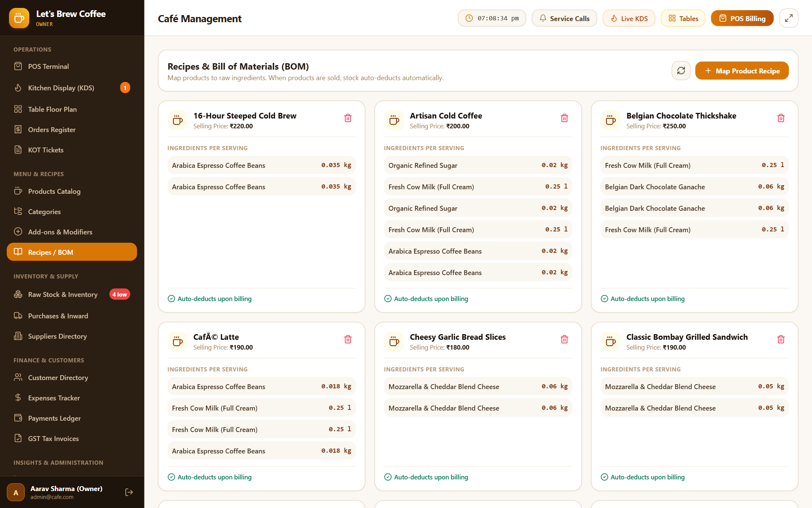The height and width of the screenshot is (508, 812).
Task: Click the Let's Brew Coffee logo icon
Action: click(19, 18)
